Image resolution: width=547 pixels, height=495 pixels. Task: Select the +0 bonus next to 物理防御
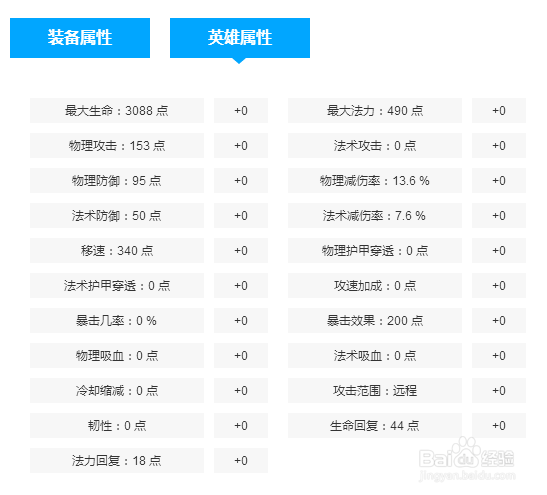point(241,181)
